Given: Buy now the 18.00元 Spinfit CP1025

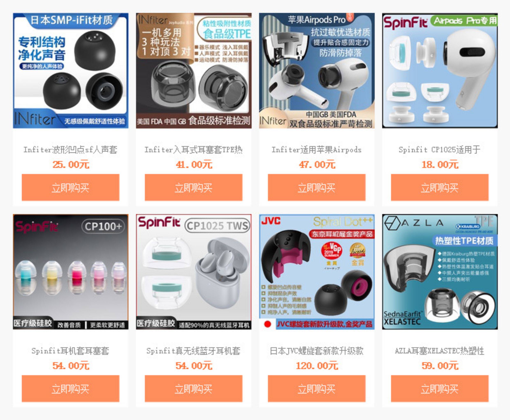Looking at the screenshot, I should [439, 187].
